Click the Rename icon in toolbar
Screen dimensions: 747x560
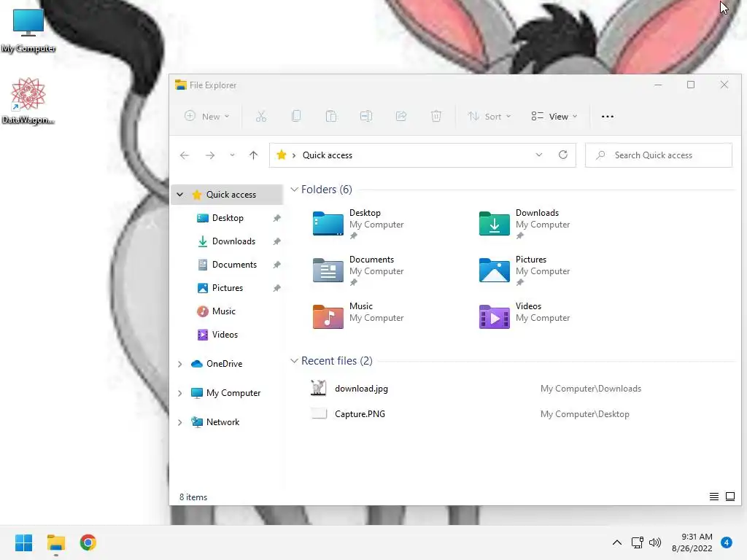point(366,116)
